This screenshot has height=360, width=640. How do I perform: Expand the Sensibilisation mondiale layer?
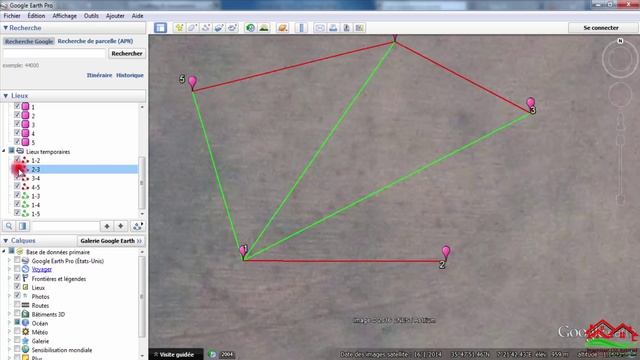coord(9,349)
